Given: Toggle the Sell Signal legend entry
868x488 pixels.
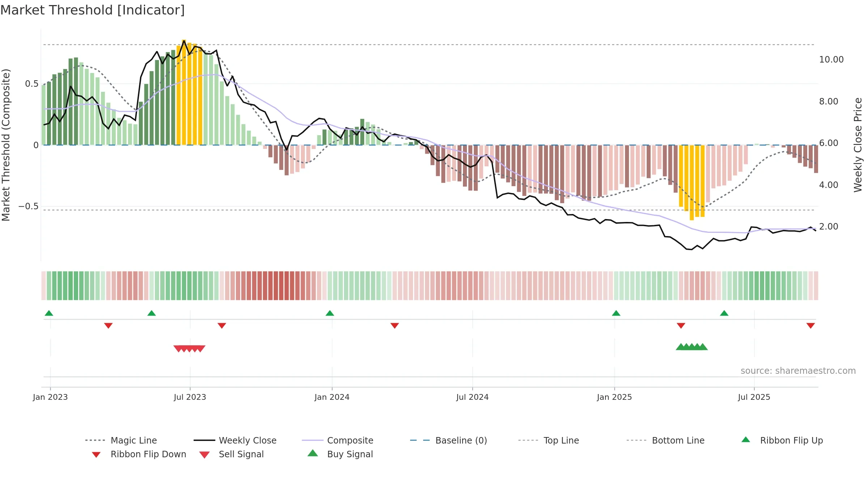Looking at the screenshot, I should point(231,454).
